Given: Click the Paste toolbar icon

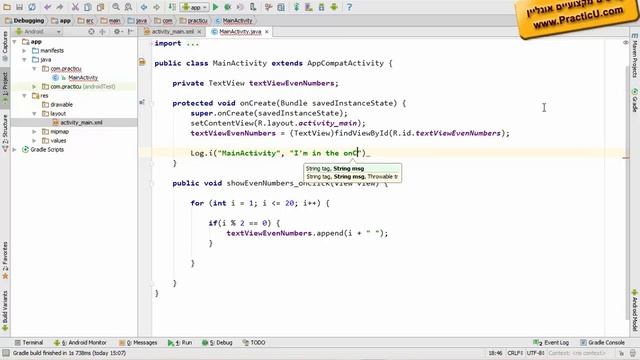Looking at the screenshot, I should click(x=100, y=7).
